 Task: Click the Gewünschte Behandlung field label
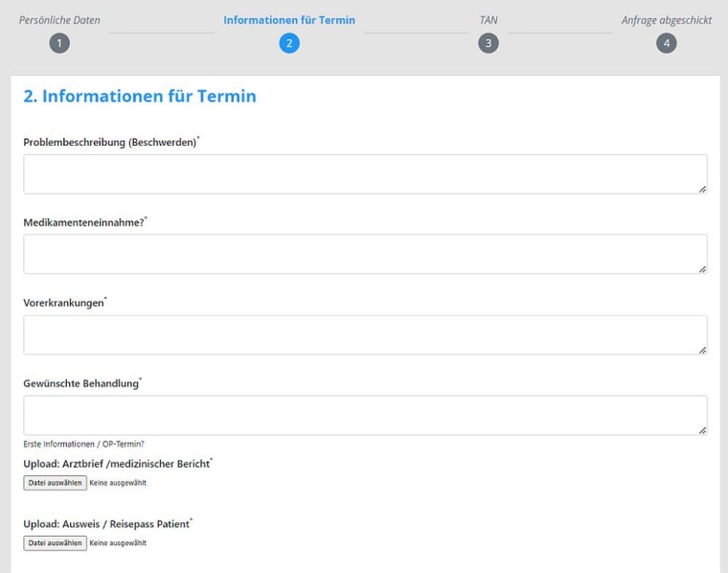(80, 383)
